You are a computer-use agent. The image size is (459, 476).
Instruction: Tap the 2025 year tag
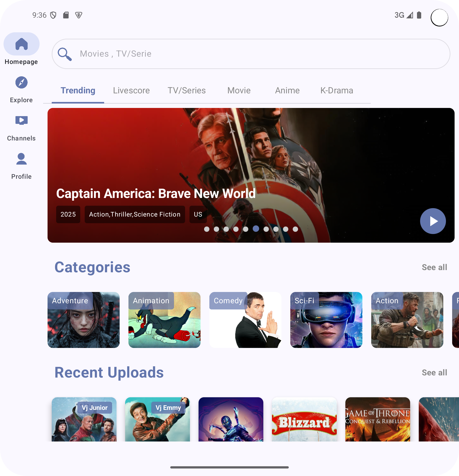click(68, 214)
